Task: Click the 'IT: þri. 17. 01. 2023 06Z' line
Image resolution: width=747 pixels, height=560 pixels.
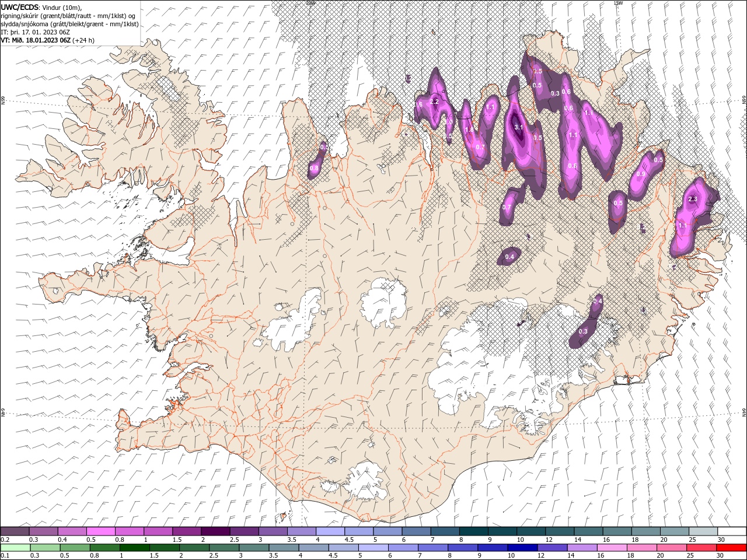Action: (35, 32)
